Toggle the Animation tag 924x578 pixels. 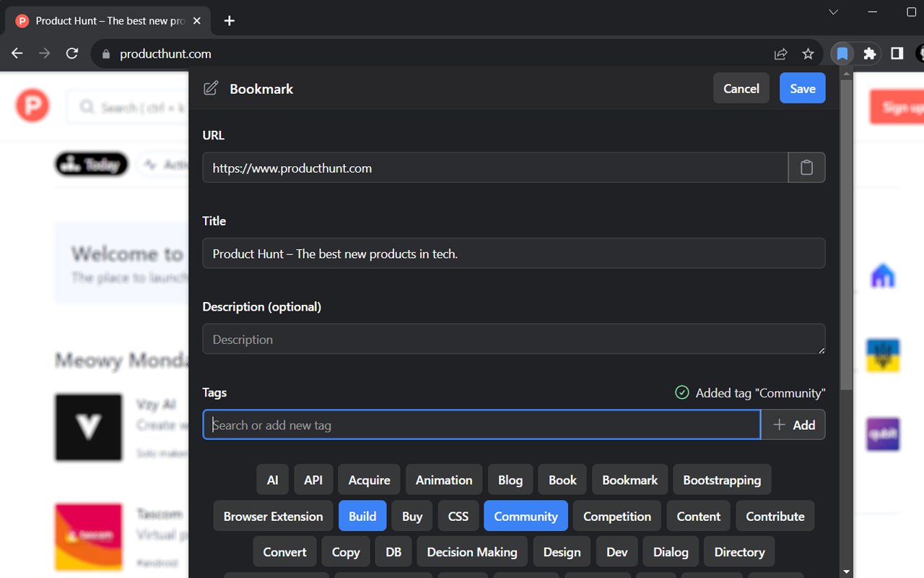click(x=444, y=480)
